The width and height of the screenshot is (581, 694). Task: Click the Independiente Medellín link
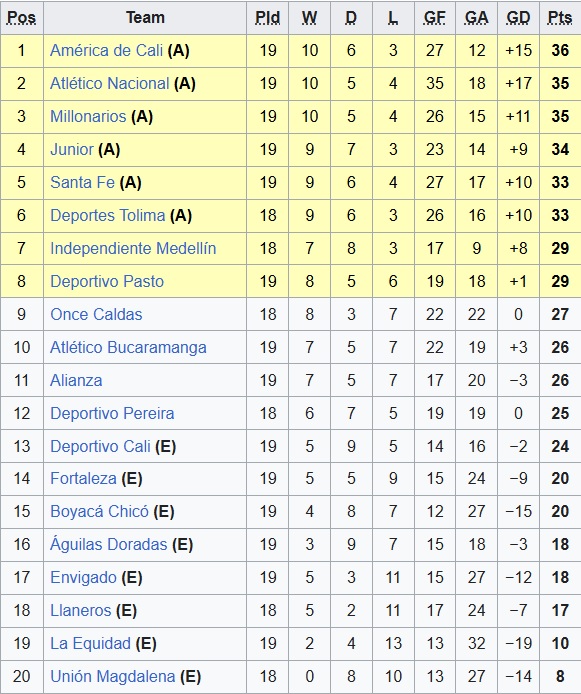[x=133, y=248]
